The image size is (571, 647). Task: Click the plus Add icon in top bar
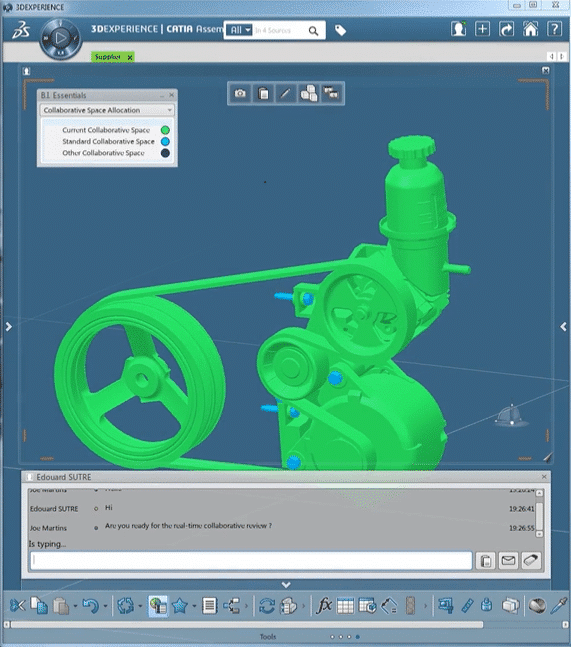click(x=482, y=29)
